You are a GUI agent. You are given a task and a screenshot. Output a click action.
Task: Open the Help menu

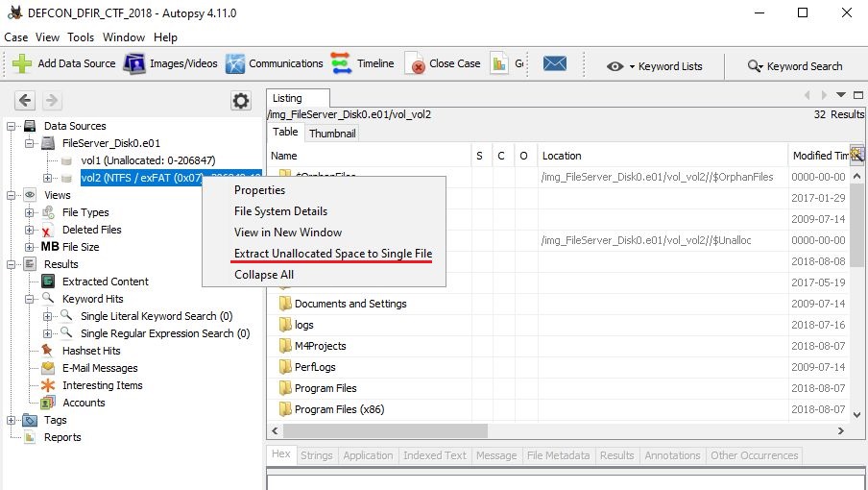click(x=165, y=37)
